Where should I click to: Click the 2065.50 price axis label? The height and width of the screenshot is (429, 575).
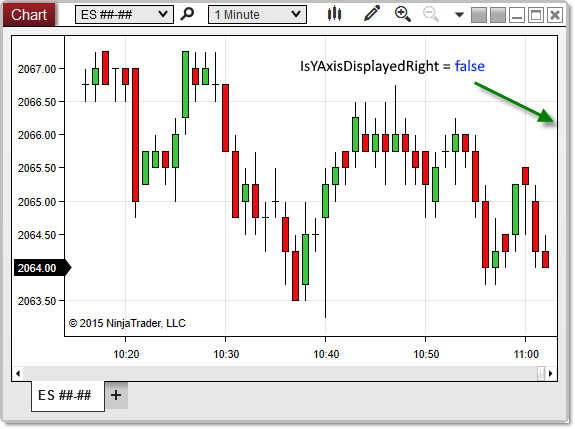coord(37,168)
